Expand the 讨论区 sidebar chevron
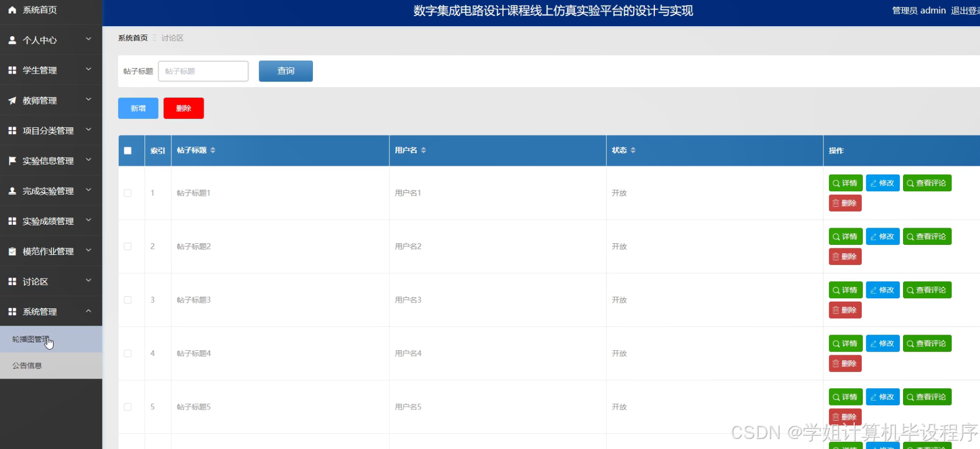Screen dimensions: 980x449 pyautogui.click(x=88, y=281)
